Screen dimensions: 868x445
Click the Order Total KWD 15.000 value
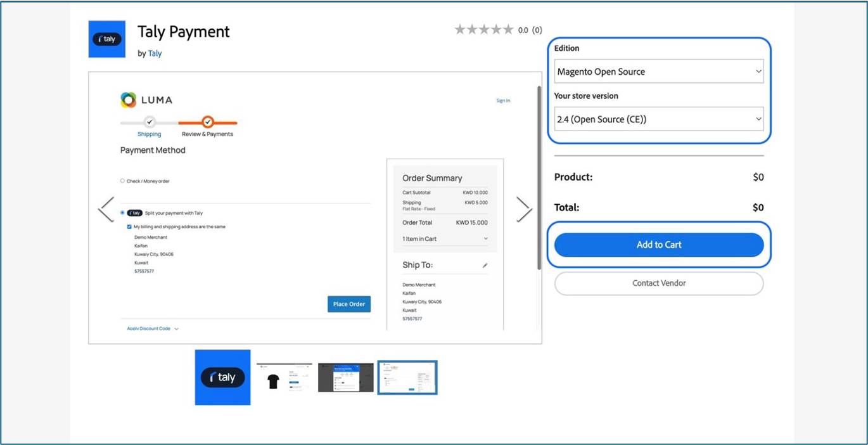coord(472,222)
